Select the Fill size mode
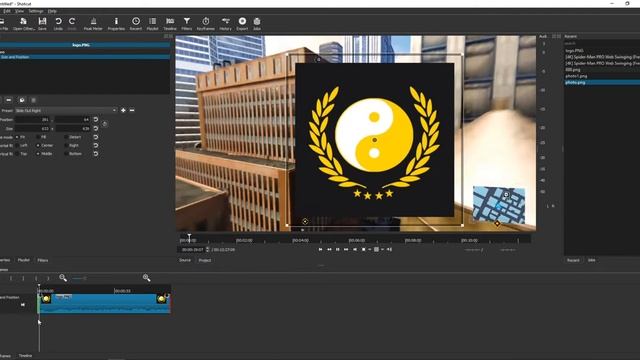The height and width of the screenshot is (360, 640). (x=41, y=137)
